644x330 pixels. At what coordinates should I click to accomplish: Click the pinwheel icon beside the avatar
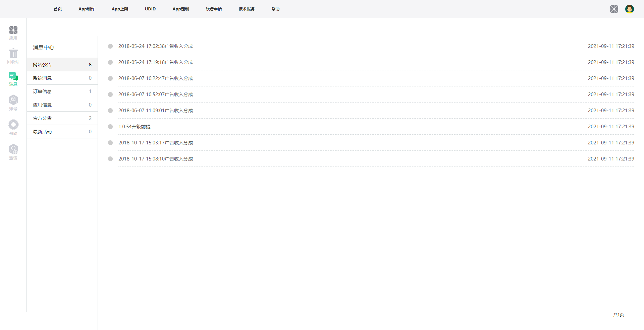tap(614, 9)
